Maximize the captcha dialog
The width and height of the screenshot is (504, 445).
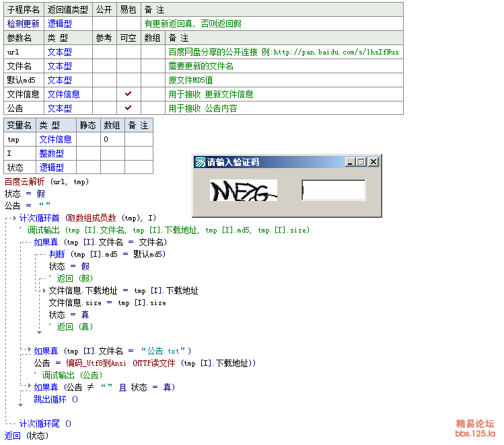click(x=361, y=162)
